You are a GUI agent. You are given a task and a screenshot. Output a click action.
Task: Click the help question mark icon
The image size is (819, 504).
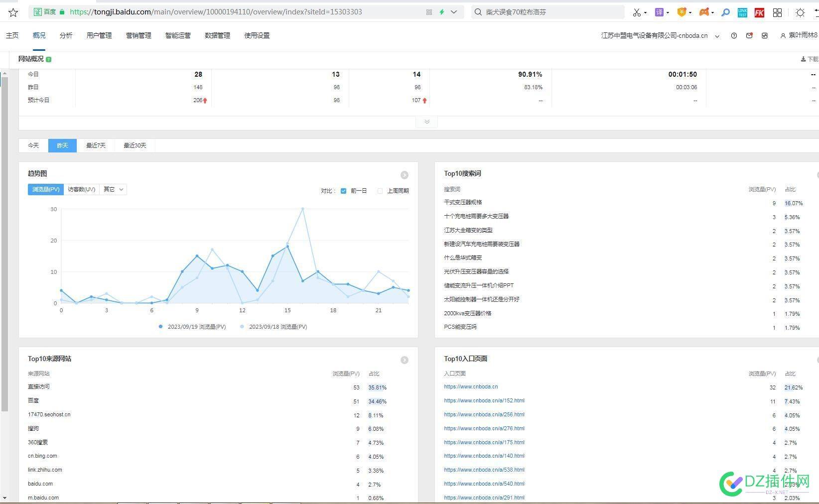click(734, 36)
